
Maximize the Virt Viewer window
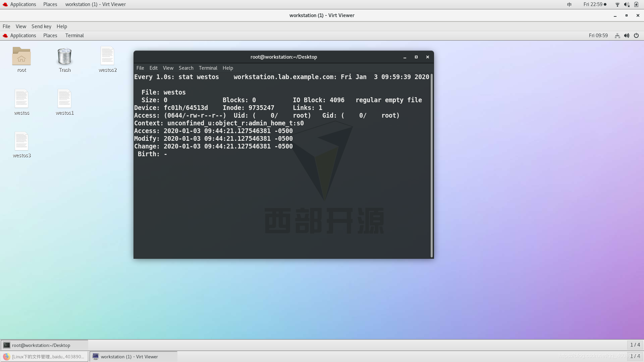point(627,15)
